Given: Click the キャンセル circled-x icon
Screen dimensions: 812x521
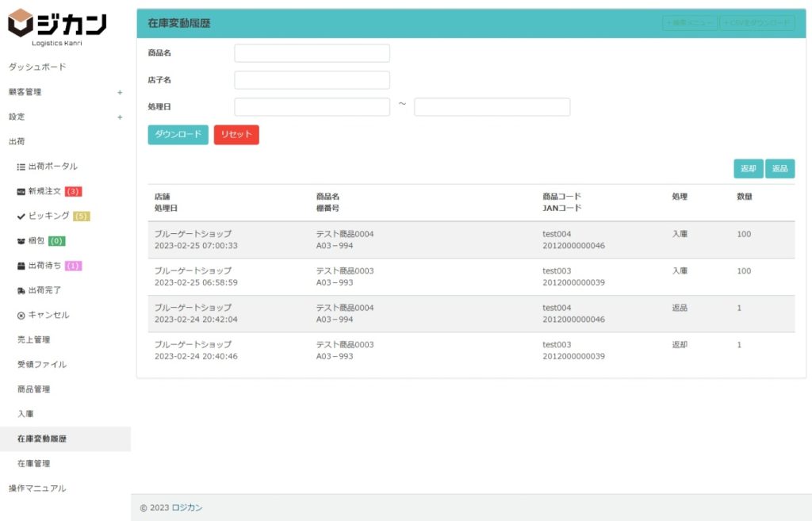Looking at the screenshot, I should [21, 315].
